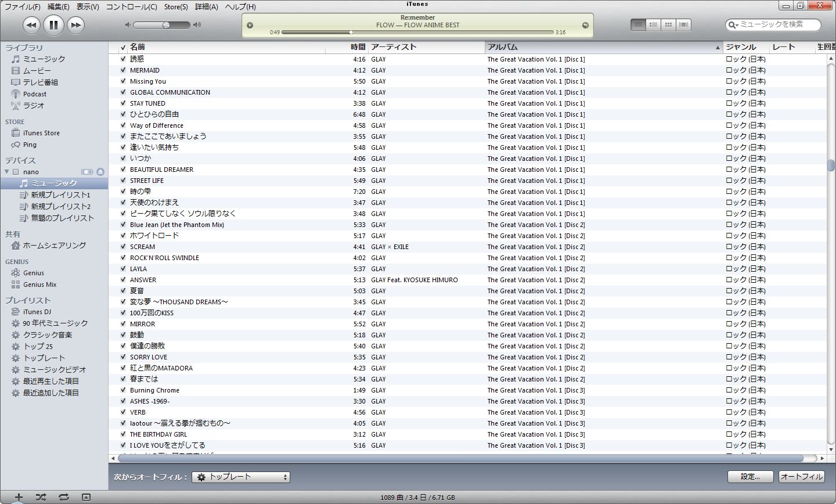836x504 pixels.
Task: Uncheck the song BEAUTIFUL DREAMER
Action: (123, 170)
